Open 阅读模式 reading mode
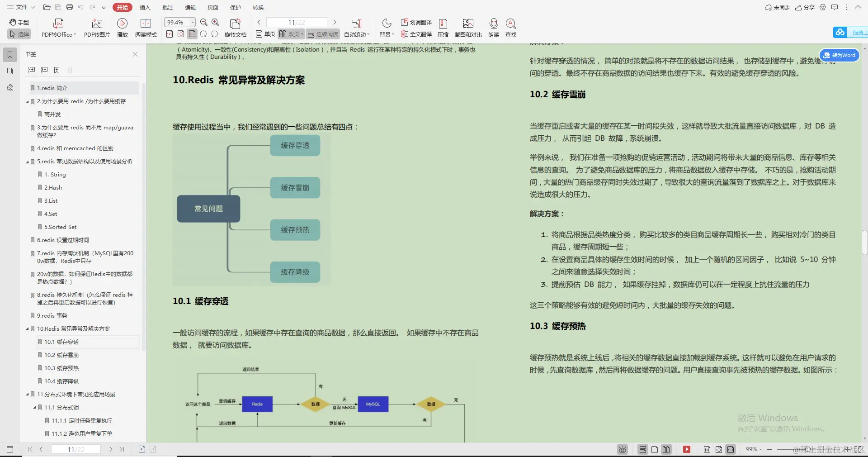Image resolution: width=868 pixels, height=457 pixels. (x=146, y=27)
